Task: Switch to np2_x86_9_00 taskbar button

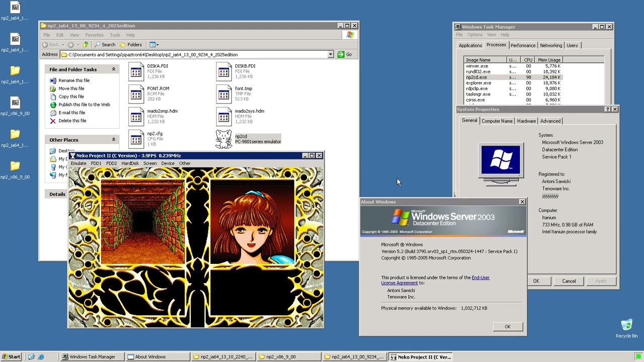Action: pyautogui.click(x=288, y=357)
